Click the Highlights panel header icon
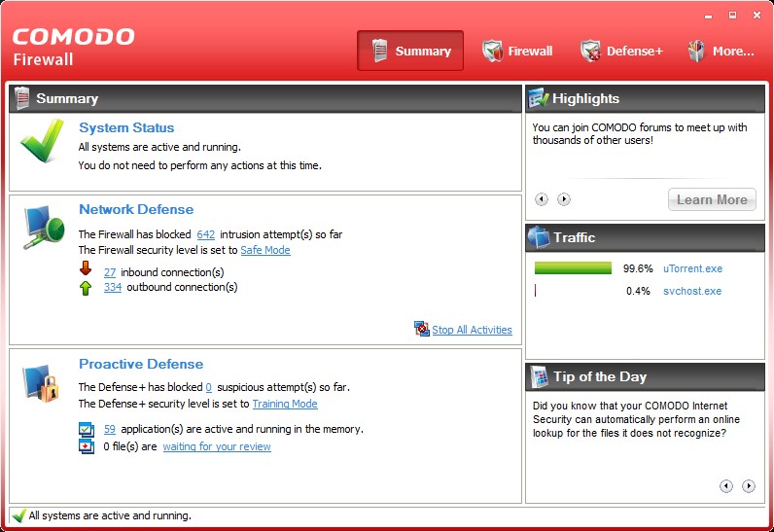Image resolution: width=774 pixels, height=532 pixels. 538,97
